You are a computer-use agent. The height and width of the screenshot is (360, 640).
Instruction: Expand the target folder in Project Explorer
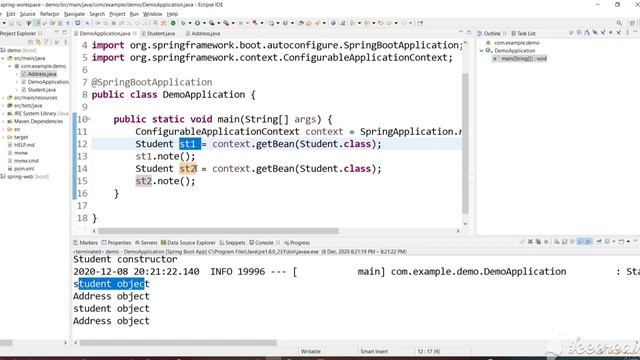pyautogui.click(x=3, y=138)
